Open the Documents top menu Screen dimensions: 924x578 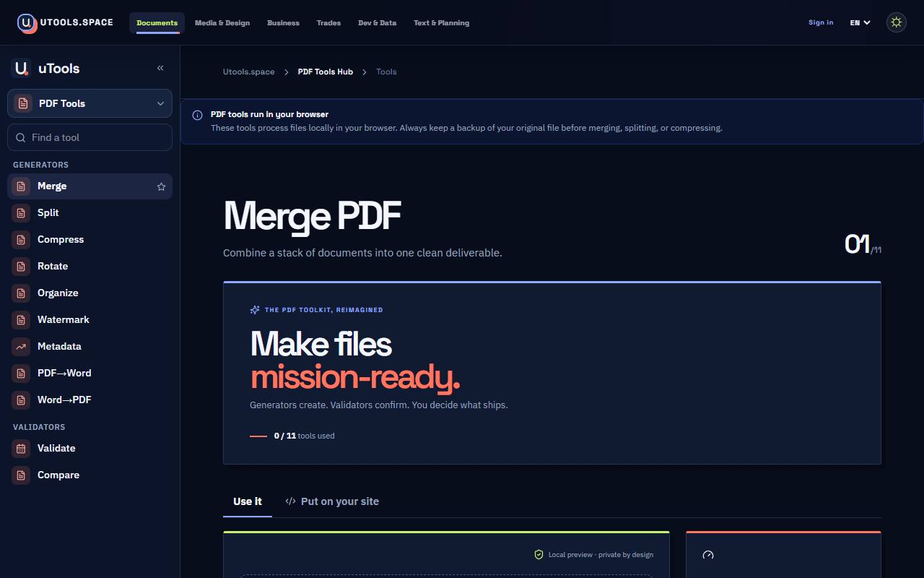[x=157, y=22]
